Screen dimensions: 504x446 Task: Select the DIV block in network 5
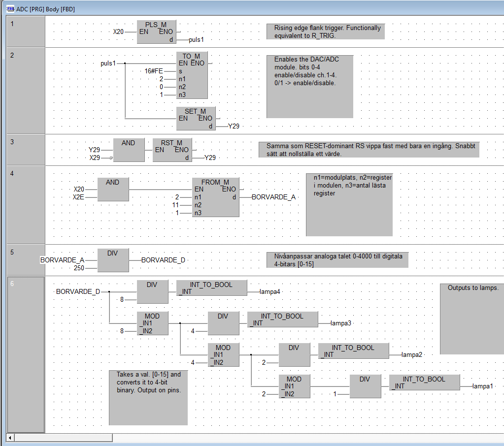[x=113, y=260]
